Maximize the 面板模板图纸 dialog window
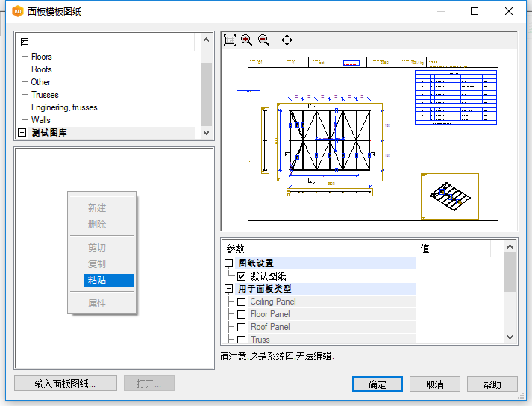The width and height of the screenshot is (532, 406). tap(475, 11)
